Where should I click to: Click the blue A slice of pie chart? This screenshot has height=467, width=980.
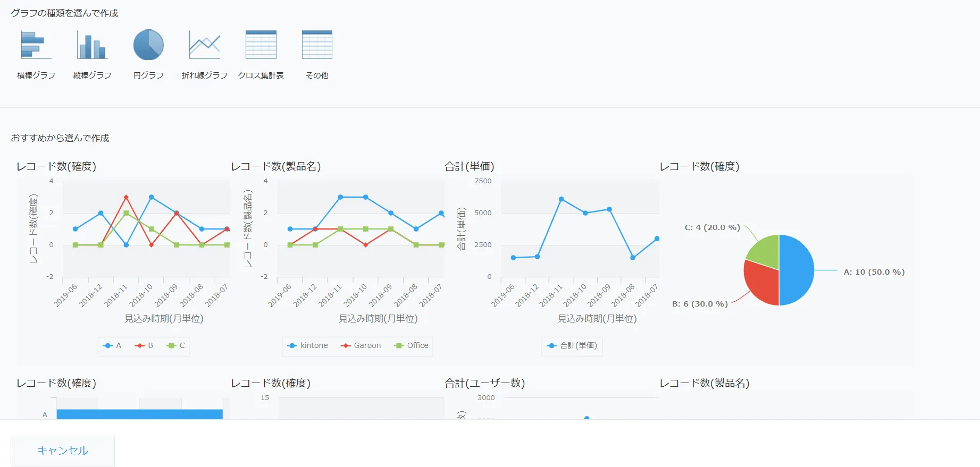coord(797,270)
